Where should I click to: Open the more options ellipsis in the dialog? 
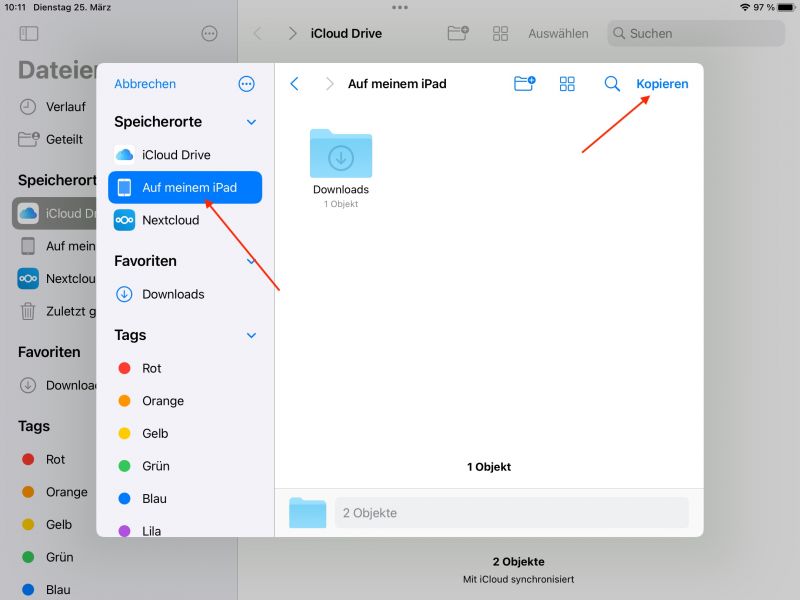coord(246,84)
